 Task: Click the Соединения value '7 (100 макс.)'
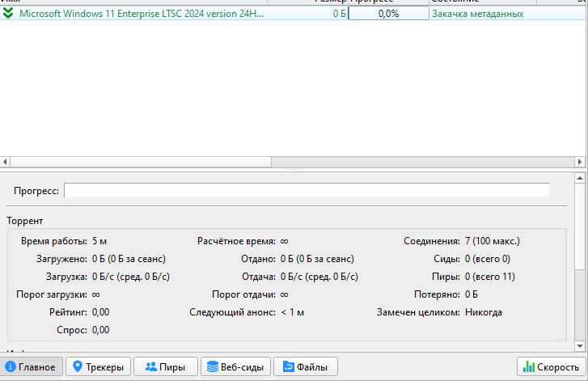coord(493,241)
